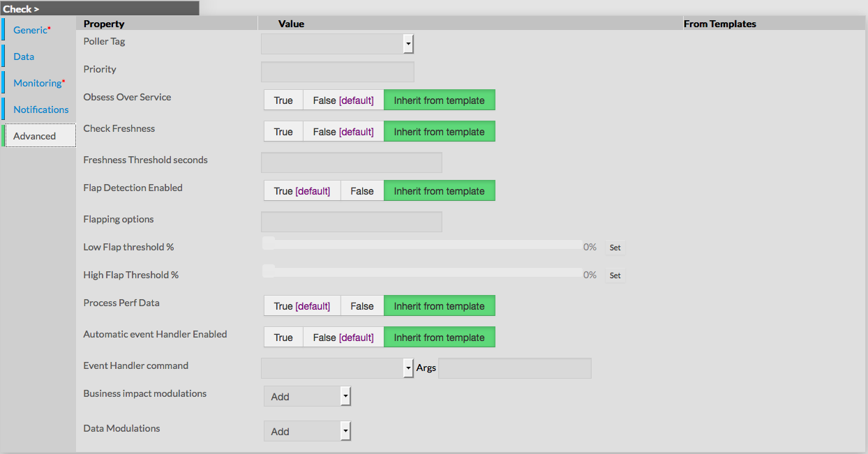
Task: Click the event handler Args input field
Action: [x=514, y=368]
